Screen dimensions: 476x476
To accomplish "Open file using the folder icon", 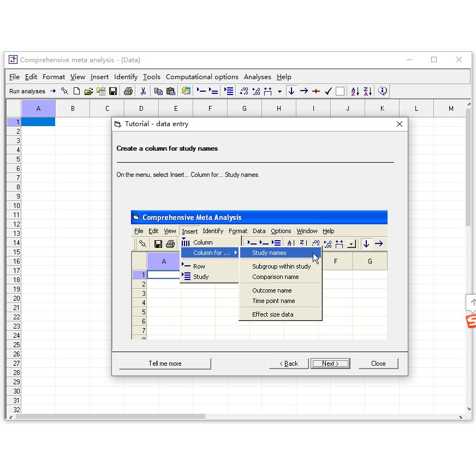I will (88, 91).
